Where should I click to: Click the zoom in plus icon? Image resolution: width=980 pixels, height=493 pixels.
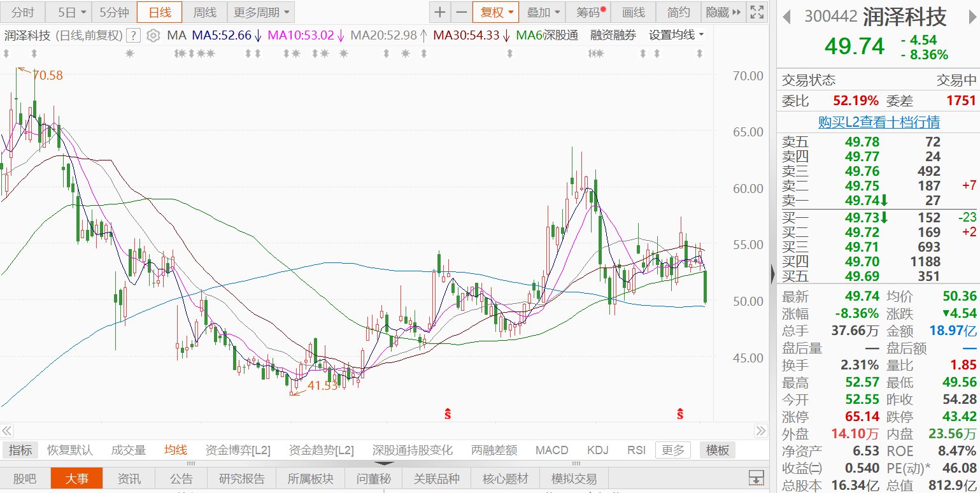point(440,12)
